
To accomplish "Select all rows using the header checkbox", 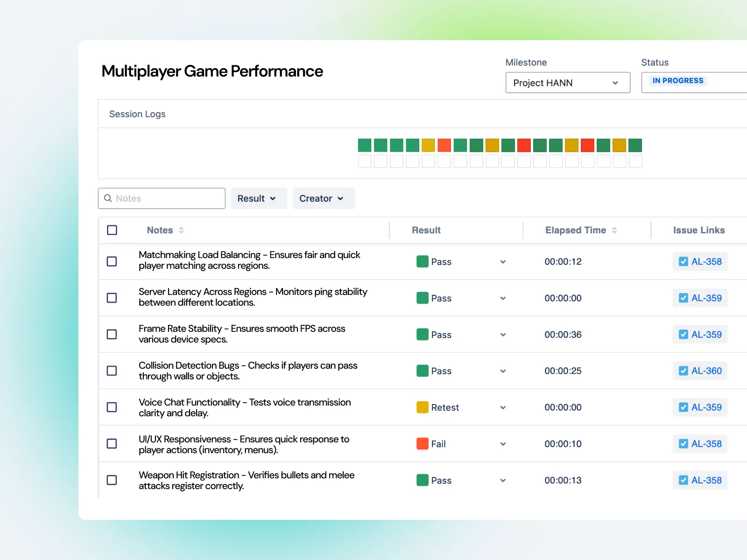I will click(x=112, y=230).
